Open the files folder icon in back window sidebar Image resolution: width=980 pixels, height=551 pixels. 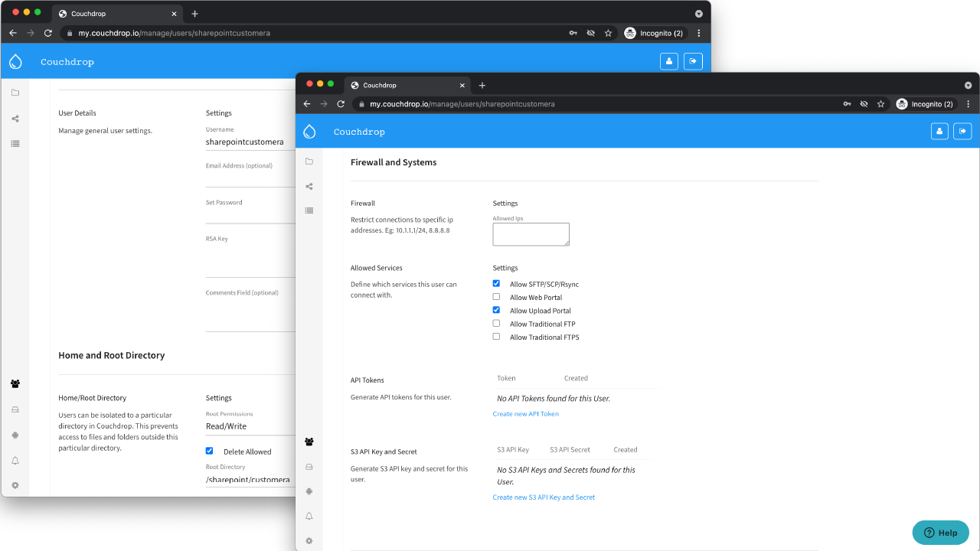point(15,93)
